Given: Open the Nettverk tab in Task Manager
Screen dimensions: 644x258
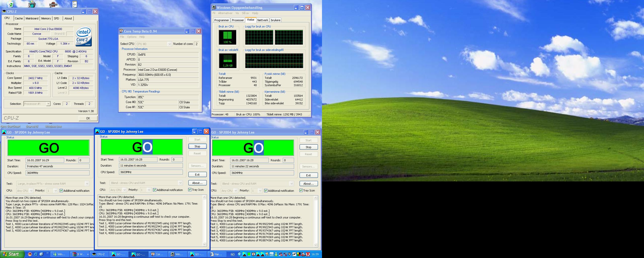Looking at the screenshot, I should tap(263, 20).
